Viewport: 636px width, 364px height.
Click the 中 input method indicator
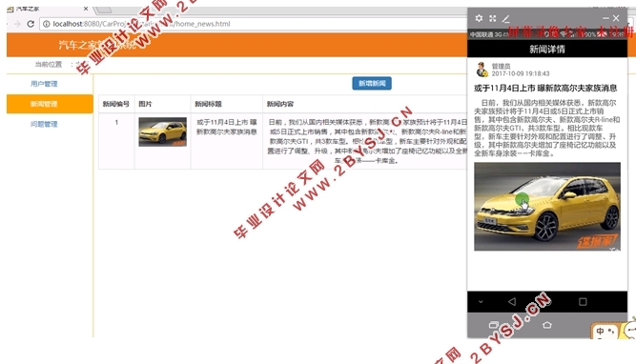pyautogui.click(x=600, y=332)
